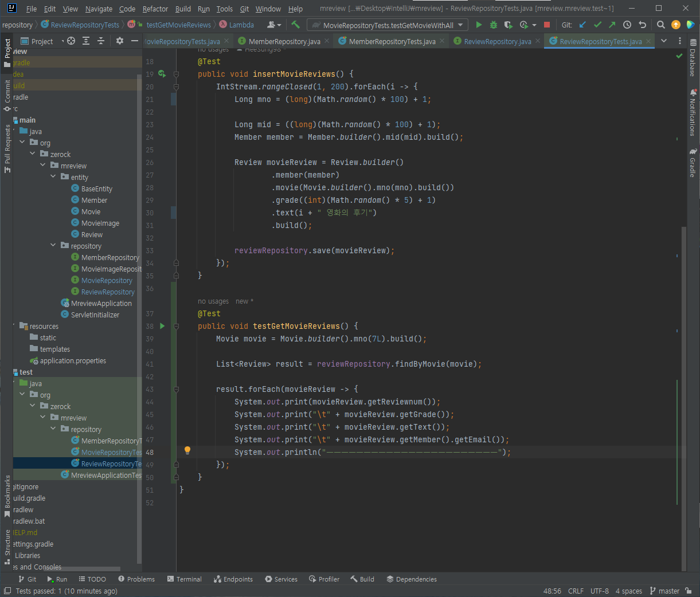Click the testGetMovieReviews breadcrumb
Image resolution: width=700 pixels, height=597 pixels.
click(178, 25)
